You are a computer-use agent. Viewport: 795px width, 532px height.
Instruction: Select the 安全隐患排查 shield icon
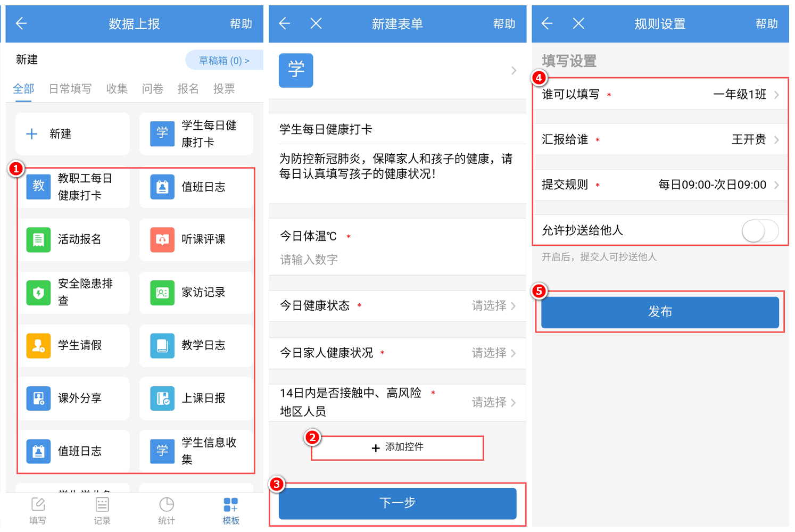[x=38, y=292]
